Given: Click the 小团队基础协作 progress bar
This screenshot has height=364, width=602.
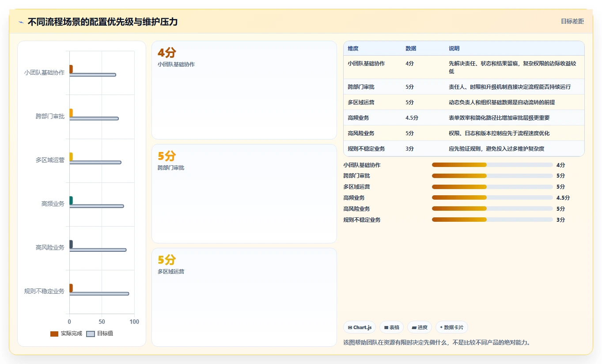Looking at the screenshot, I should pyautogui.click(x=492, y=165).
